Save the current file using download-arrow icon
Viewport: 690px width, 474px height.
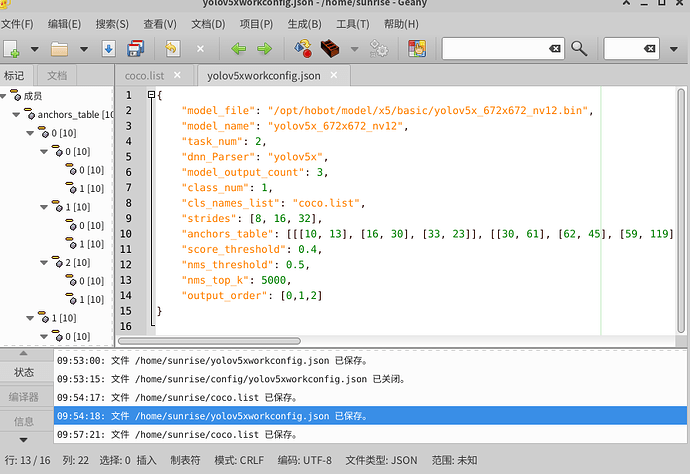point(109,48)
